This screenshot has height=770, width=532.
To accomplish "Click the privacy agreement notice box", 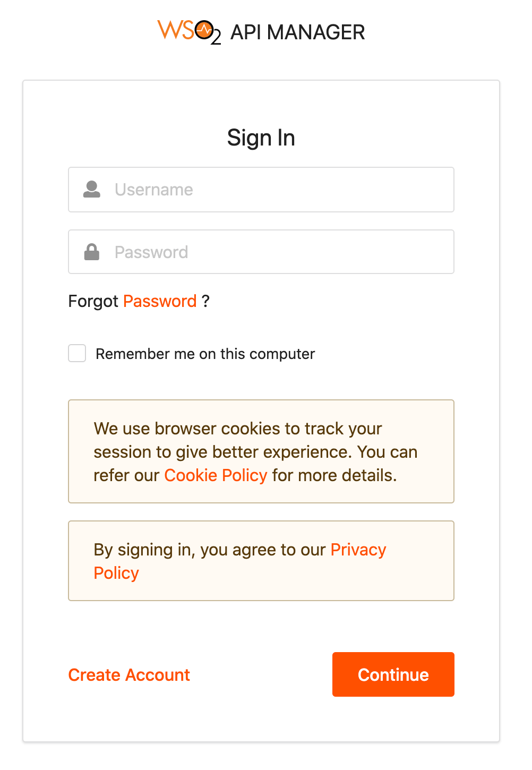I will (261, 560).
